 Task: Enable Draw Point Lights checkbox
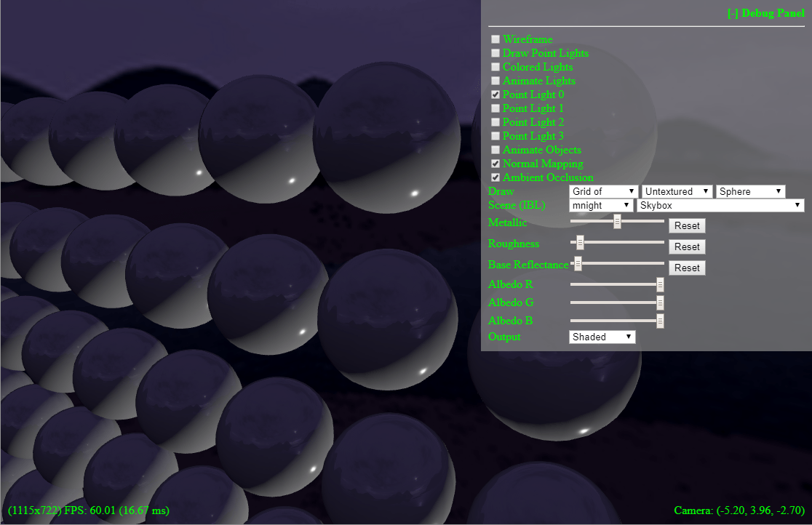point(495,53)
